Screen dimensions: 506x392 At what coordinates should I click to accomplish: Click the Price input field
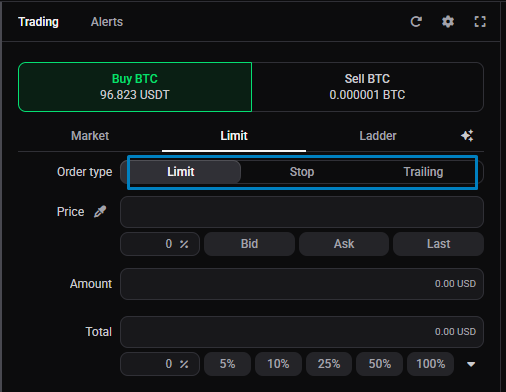pos(302,212)
